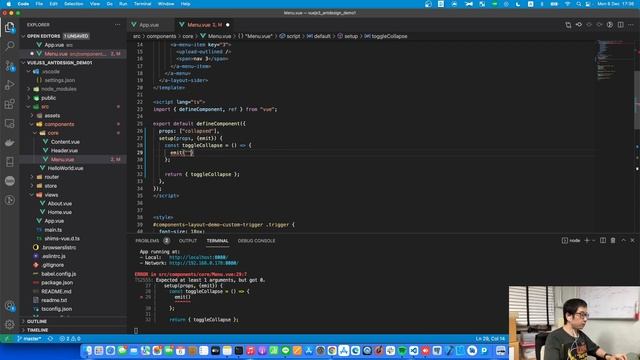Open Explorer panel More Actions ellipsis
Screen dimensions: 640x360
[118, 25]
